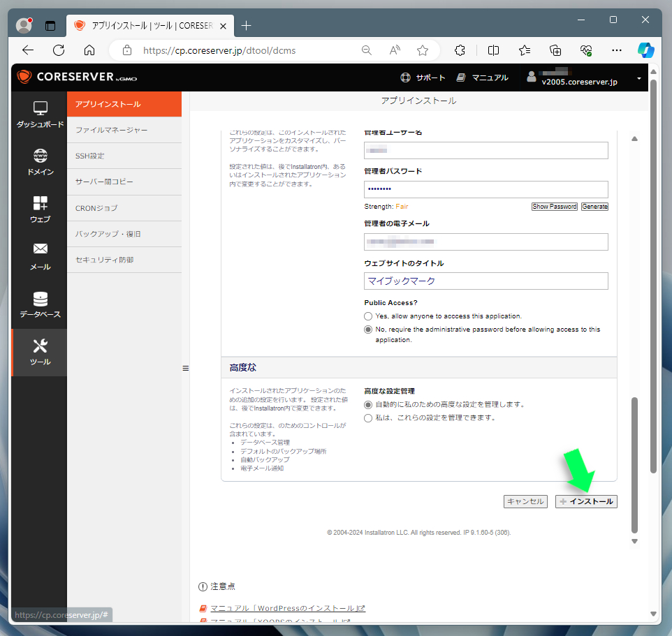The height and width of the screenshot is (636, 672).
Task: Open the Manual (マニュアル) book link
Action: (482, 77)
